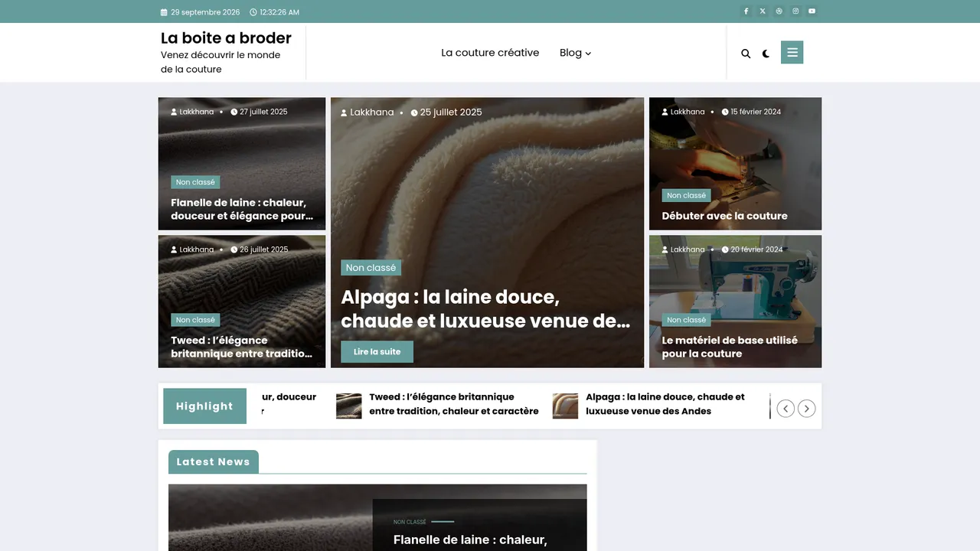
Task: Open the Tweed headline in the Highlight ticker
Action: pyautogui.click(x=454, y=404)
